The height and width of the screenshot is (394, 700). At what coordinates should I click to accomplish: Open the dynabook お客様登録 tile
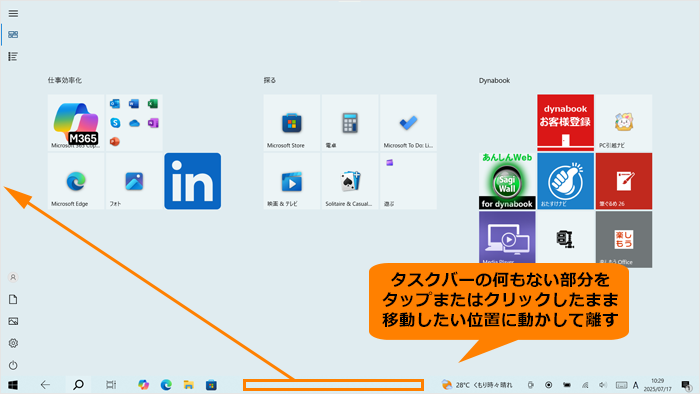566,122
